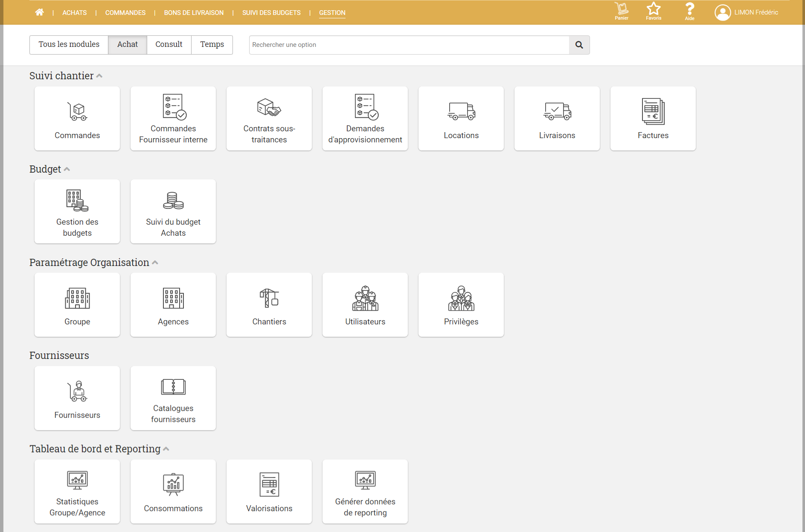Click the Rechercher une option field

pyautogui.click(x=409, y=45)
